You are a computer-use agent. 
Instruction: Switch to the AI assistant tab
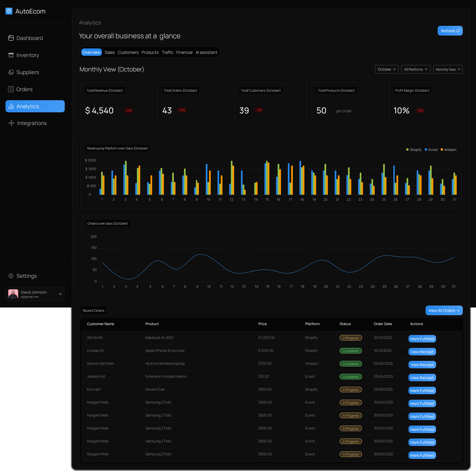tap(206, 52)
